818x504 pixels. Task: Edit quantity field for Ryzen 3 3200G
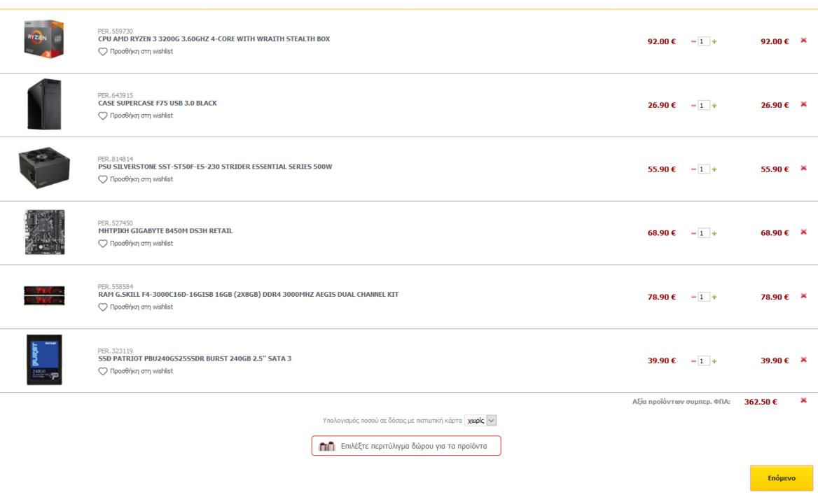(704, 41)
